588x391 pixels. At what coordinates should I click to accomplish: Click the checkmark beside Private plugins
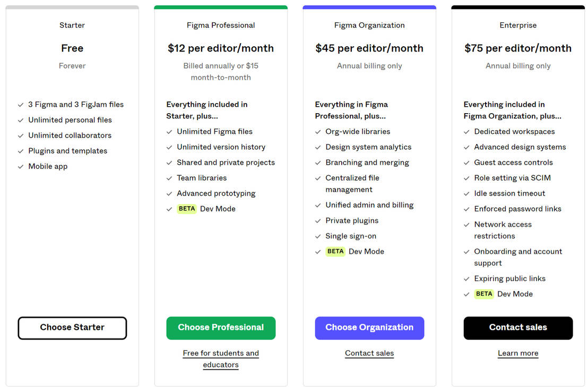coord(318,220)
